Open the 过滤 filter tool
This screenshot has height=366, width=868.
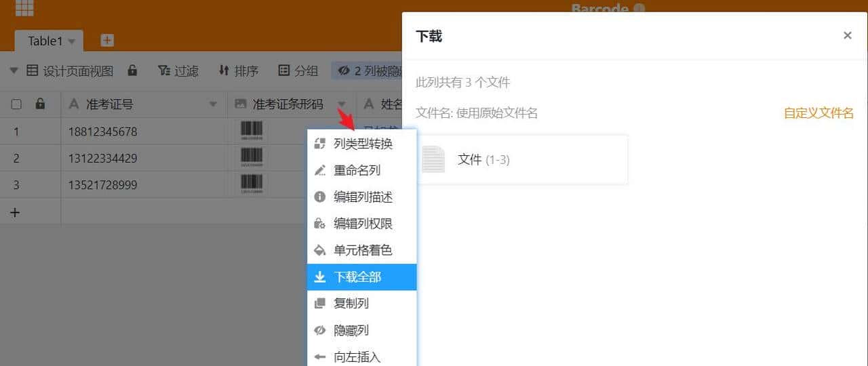click(x=178, y=70)
